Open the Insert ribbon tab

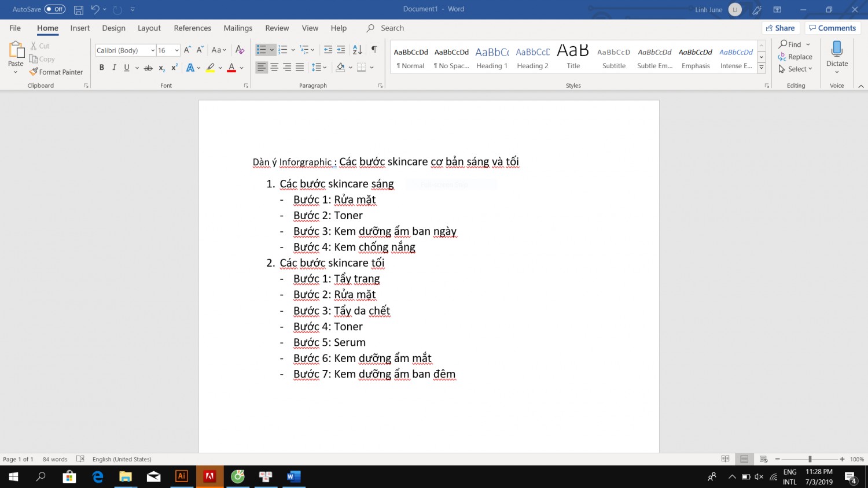pos(80,28)
